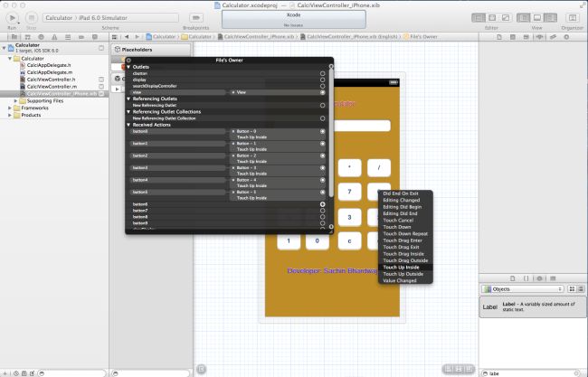Screen dimensions: 588x377
Task: Collapse the Referencing Outlet Collections section
Action: (128, 112)
